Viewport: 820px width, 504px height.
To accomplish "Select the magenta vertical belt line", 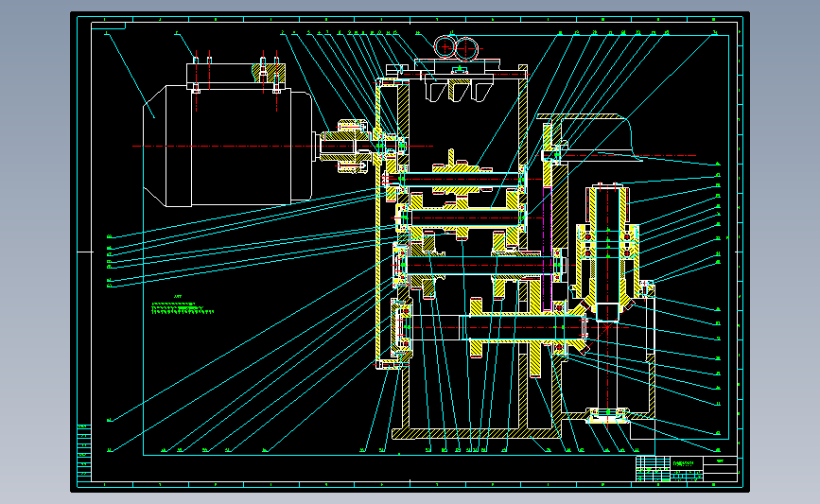I will (x=547, y=249).
